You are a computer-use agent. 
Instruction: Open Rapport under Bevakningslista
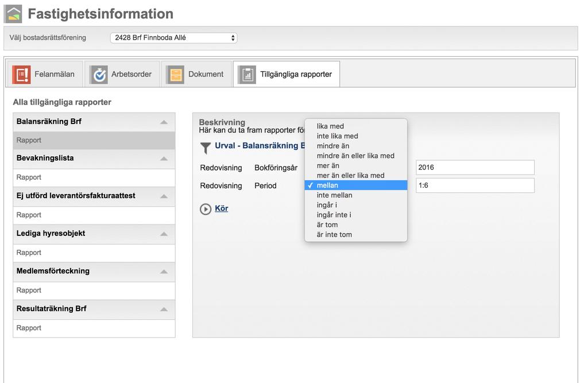tap(94, 177)
